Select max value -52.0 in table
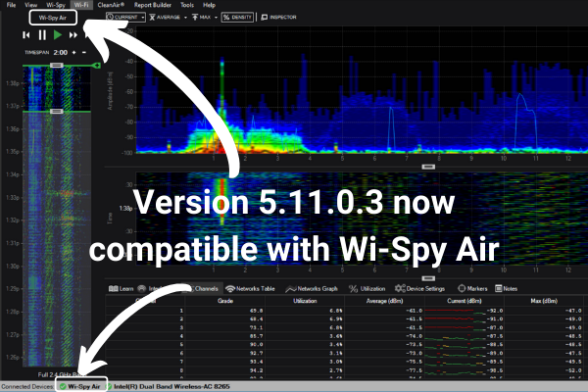Viewport: 588px width, 392px height. 573,370
